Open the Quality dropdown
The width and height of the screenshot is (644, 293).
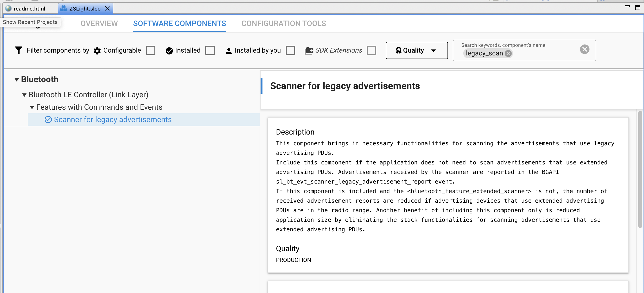pyautogui.click(x=416, y=50)
